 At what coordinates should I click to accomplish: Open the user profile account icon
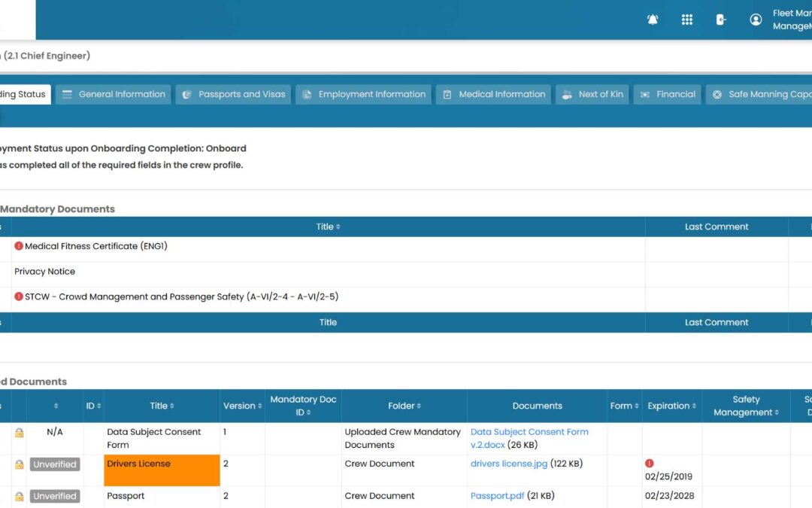pyautogui.click(x=756, y=20)
